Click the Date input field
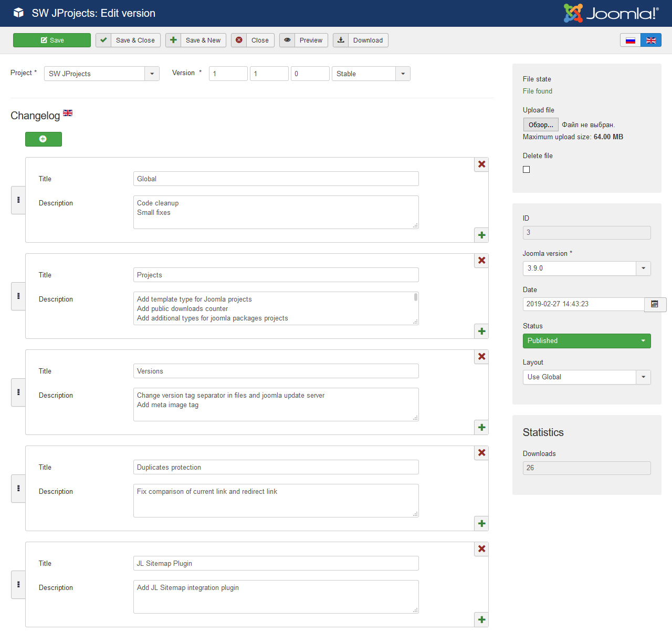 pyautogui.click(x=584, y=304)
